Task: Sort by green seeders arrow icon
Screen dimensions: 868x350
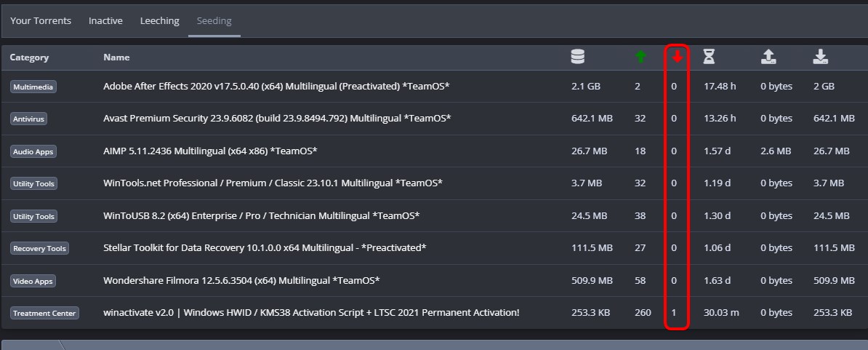Action: [640, 57]
